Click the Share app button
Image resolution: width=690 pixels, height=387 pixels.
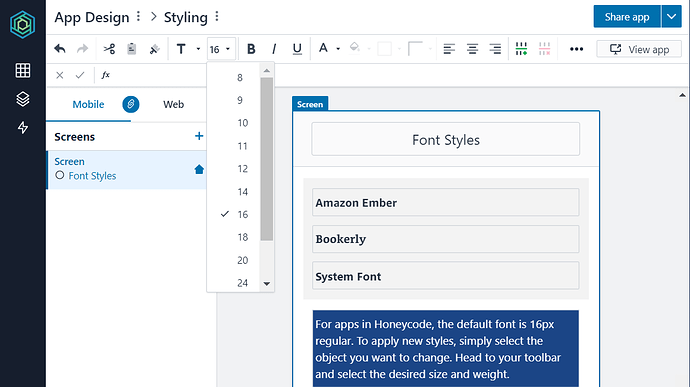(627, 17)
